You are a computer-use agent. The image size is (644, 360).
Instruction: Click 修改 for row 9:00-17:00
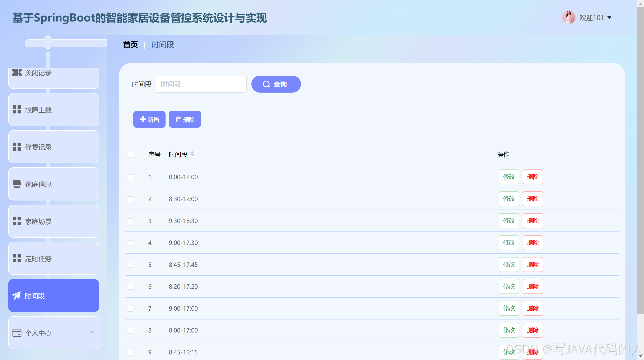(509, 308)
